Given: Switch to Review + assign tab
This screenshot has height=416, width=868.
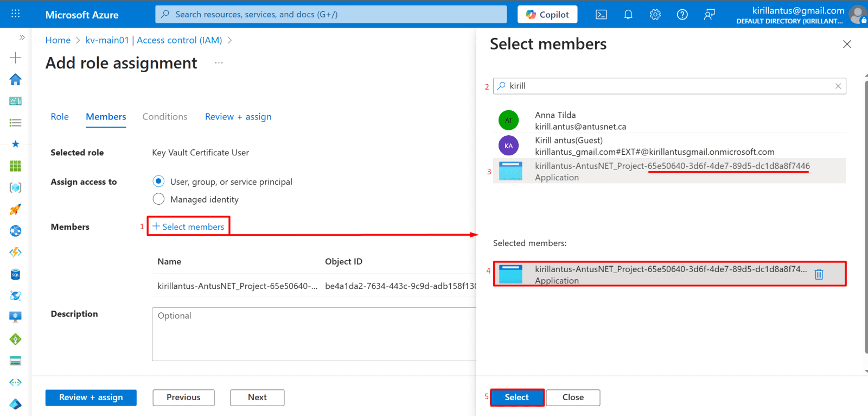Looking at the screenshot, I should (x=238, y=117).
